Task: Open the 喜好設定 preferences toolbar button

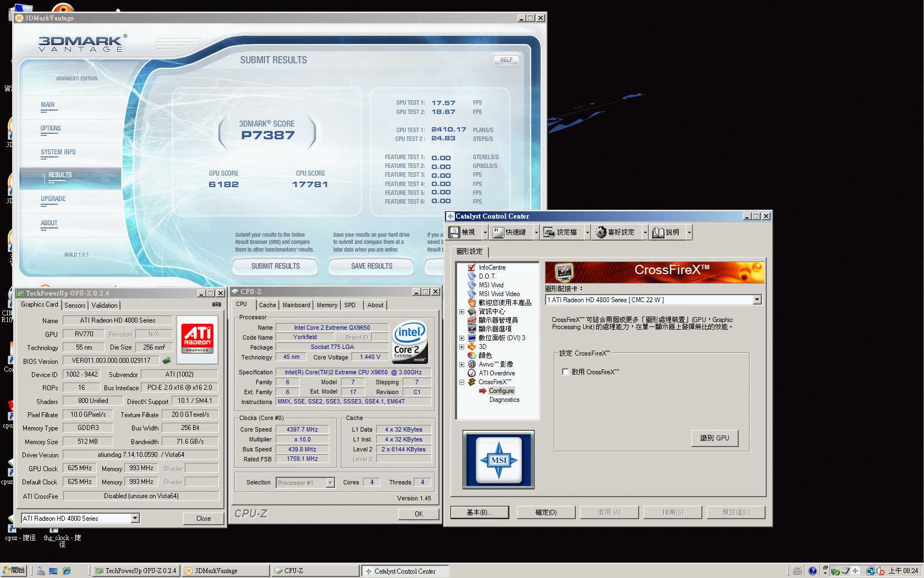Action: [615, 232]
